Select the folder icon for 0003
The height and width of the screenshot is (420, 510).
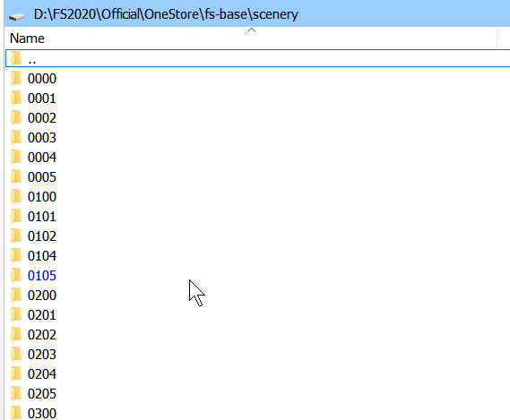16,138
